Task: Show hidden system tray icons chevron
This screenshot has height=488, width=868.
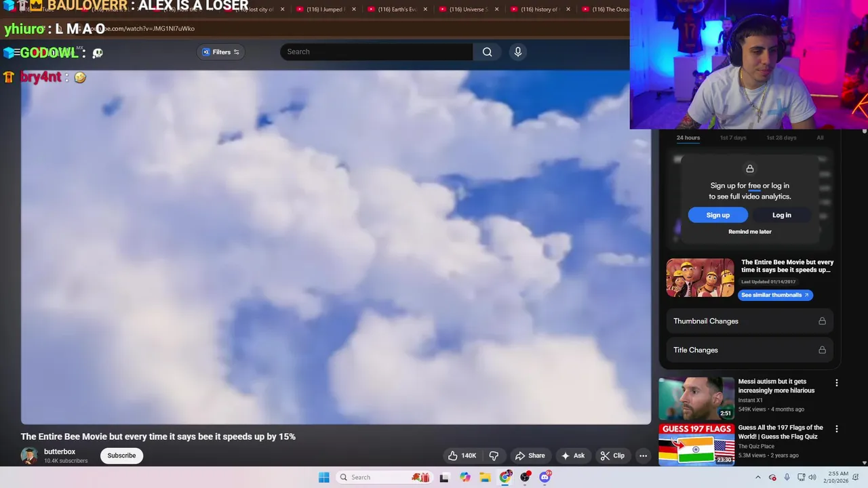Action: click(758, 477)
